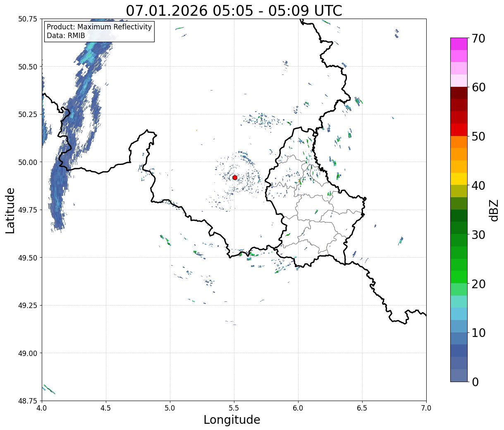Click the longitude tick label 6.0
Viewport: 504px width, 430px height.
(298, 408)
